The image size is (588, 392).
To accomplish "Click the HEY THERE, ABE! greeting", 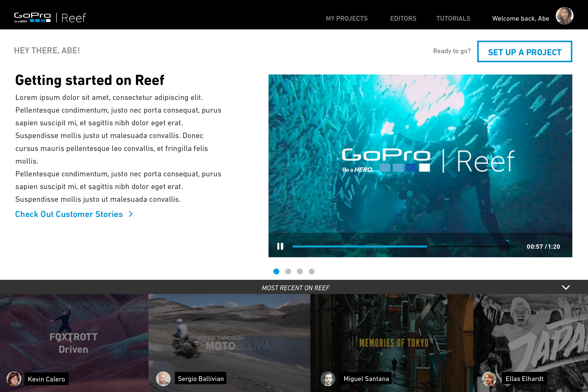I will [x=47, y=51].
